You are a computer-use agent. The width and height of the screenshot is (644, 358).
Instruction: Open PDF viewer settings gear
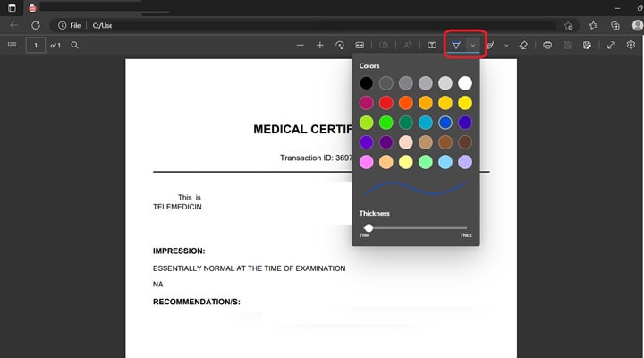631,45
